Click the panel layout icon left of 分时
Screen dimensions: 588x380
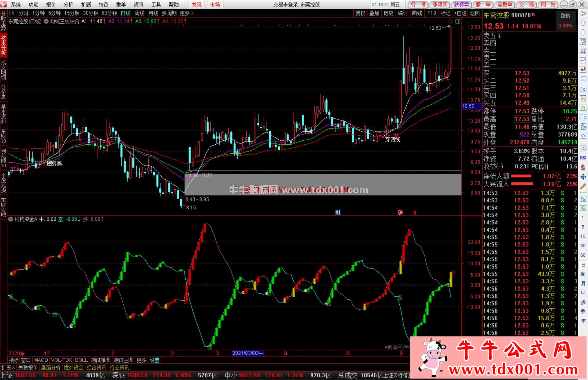(12, 13)
